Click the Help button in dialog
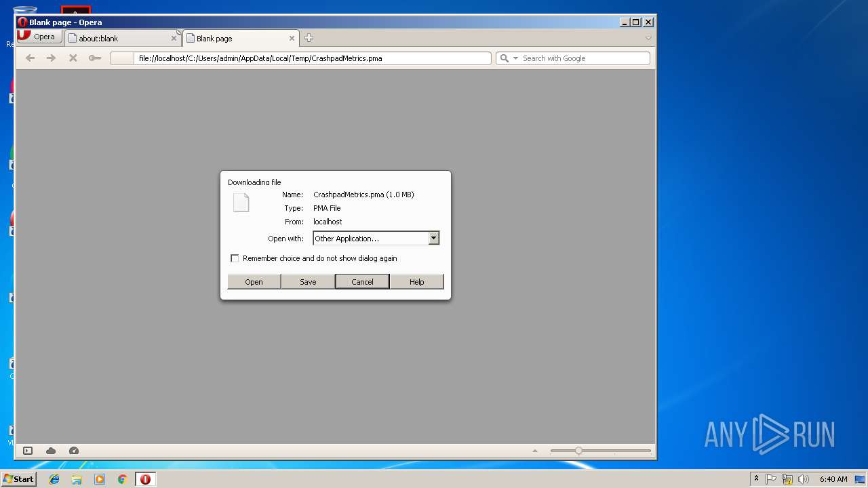868x488 pixels. coord(416,281)
